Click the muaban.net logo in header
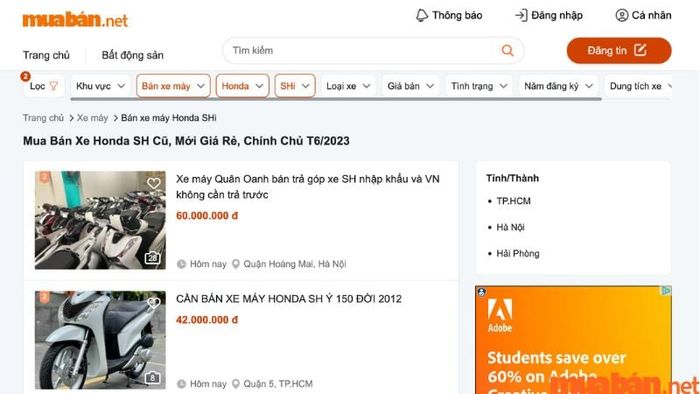 click(x=75, y=20)
